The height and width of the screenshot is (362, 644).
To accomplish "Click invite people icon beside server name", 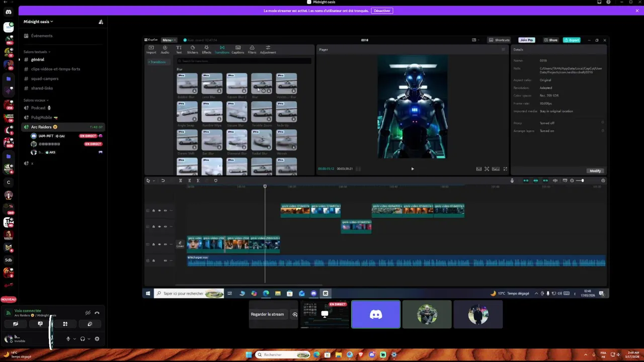I will click(x=101, y=22).
